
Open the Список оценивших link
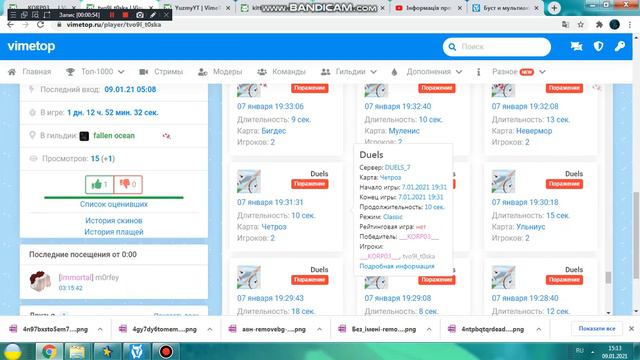[114, 204]
